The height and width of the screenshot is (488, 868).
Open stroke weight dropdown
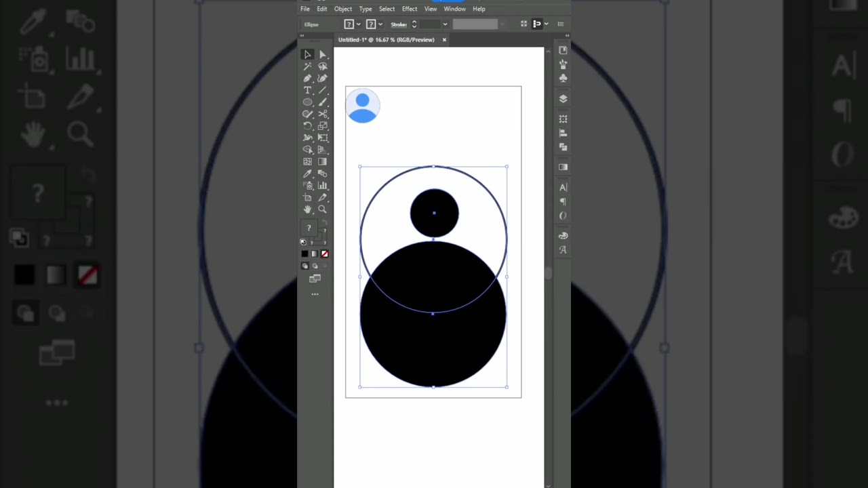445,24
